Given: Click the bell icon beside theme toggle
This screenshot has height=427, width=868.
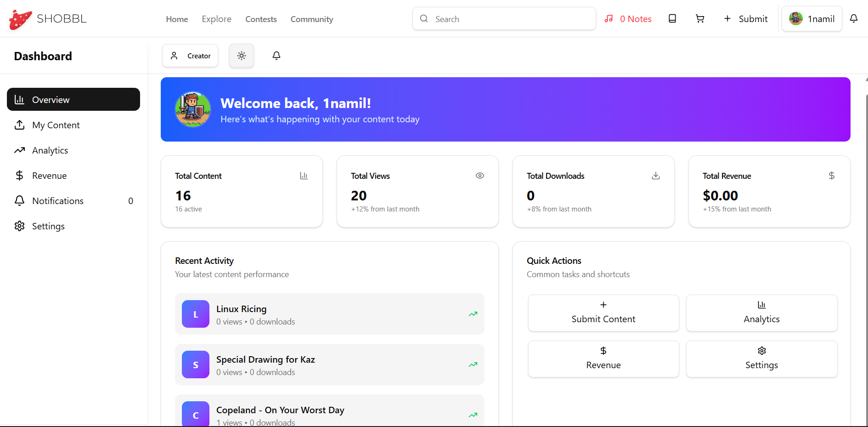Looking at the screenshot, I should click(x=276, y=56).
